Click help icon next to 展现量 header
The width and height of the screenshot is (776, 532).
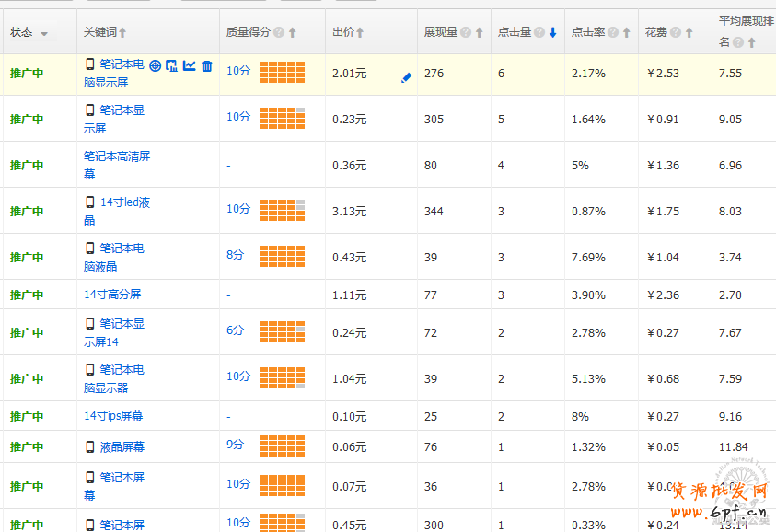pos(466,32)
